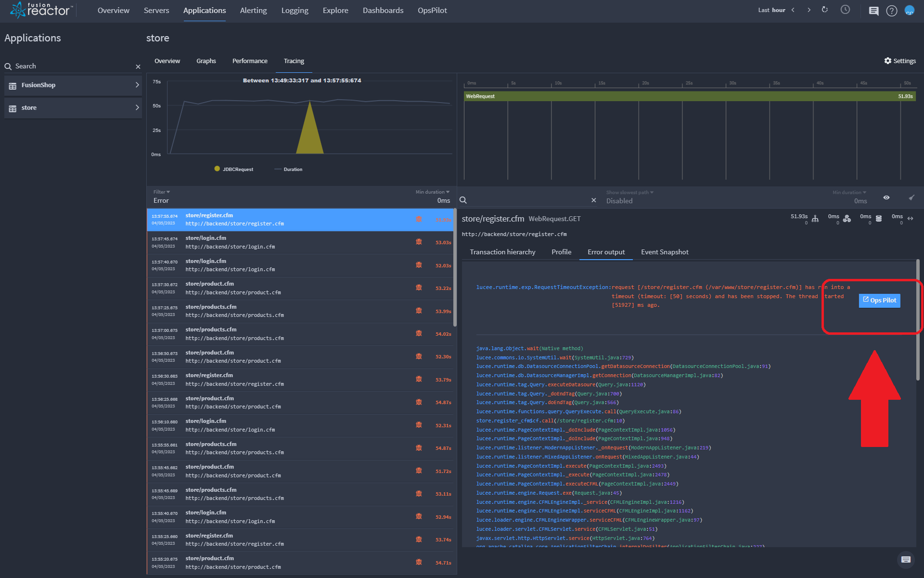Open the Logging top menu
The width and height of the screenshot is (924, 578).
tap(295, 11)
